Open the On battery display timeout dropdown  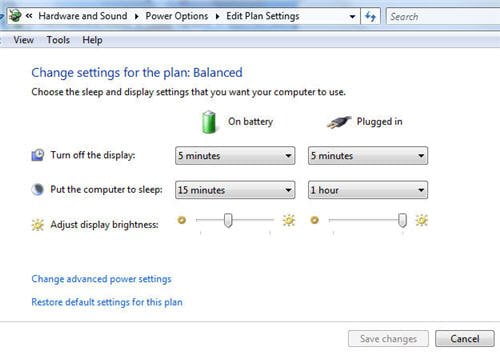click(235, 156)
